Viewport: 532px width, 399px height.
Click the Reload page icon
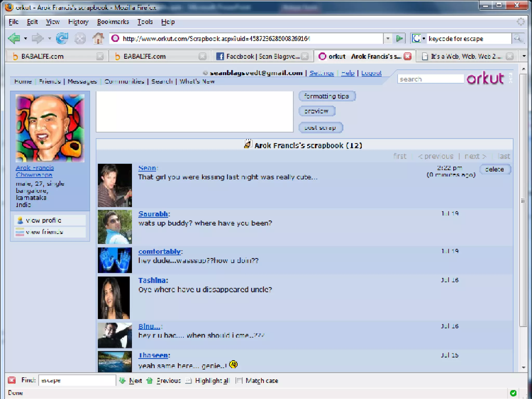tap(62, 38)
